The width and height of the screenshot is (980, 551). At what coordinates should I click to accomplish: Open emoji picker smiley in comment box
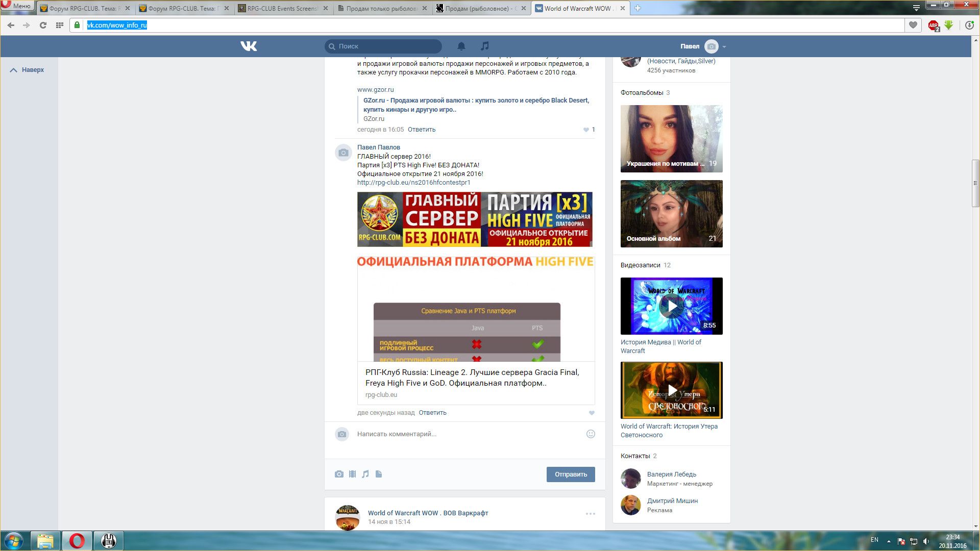pyautogui.click(x=591, y=434)
